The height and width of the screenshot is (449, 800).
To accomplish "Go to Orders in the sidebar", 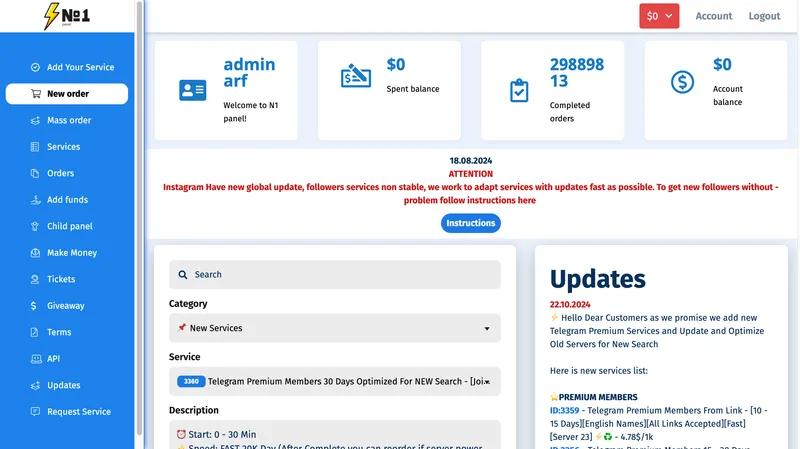I will (60, 173).
